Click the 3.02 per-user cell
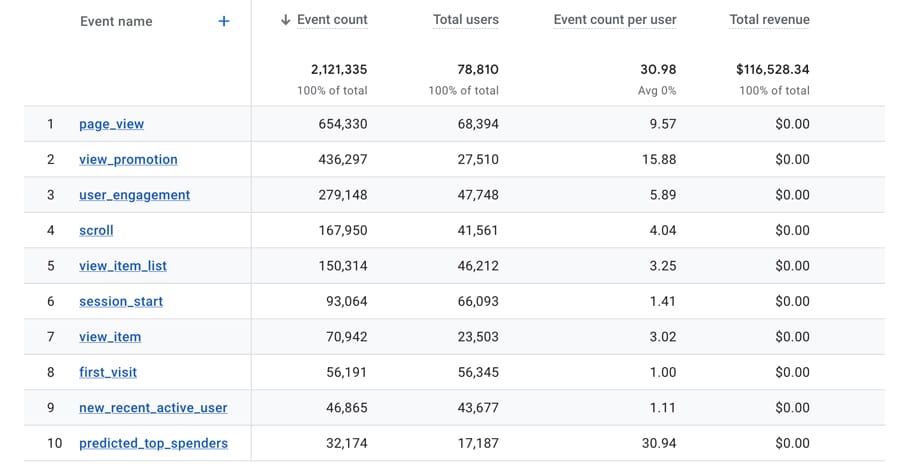 point(663,337)
